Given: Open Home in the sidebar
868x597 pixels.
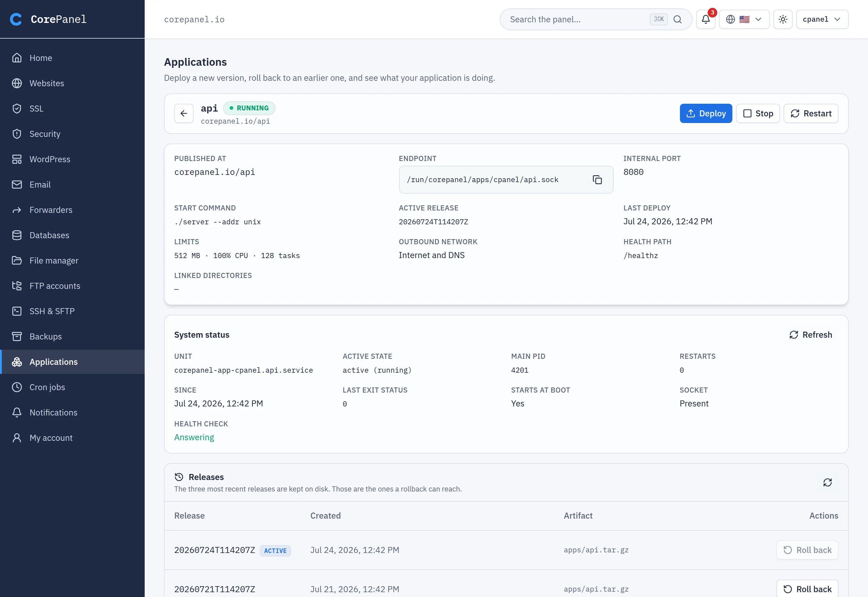Looking at the screenshot, I should tap(72, 58).
